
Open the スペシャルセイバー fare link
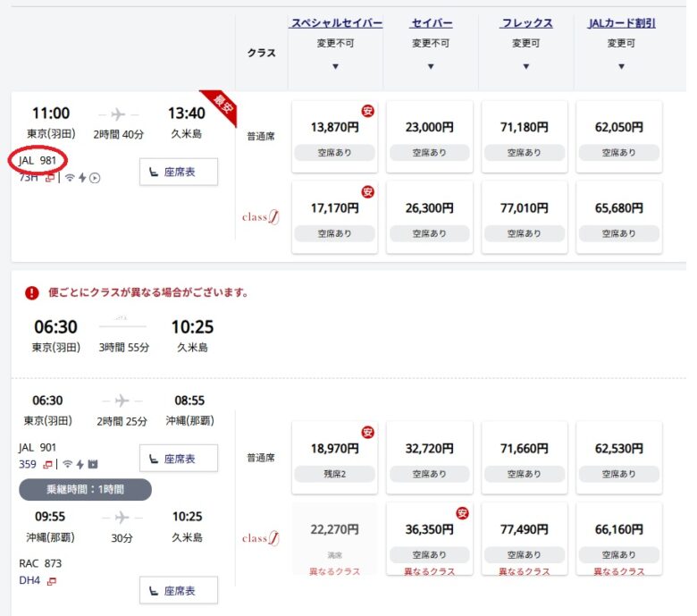[337, 23]
